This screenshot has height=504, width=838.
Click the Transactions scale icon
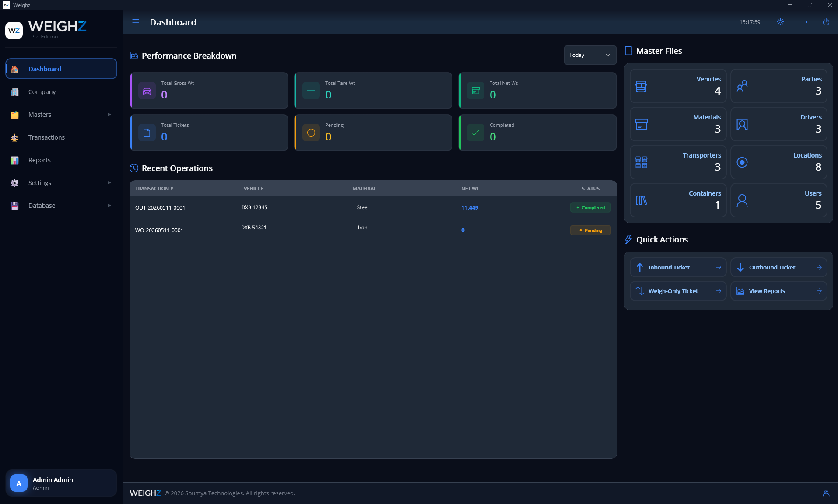14,137
